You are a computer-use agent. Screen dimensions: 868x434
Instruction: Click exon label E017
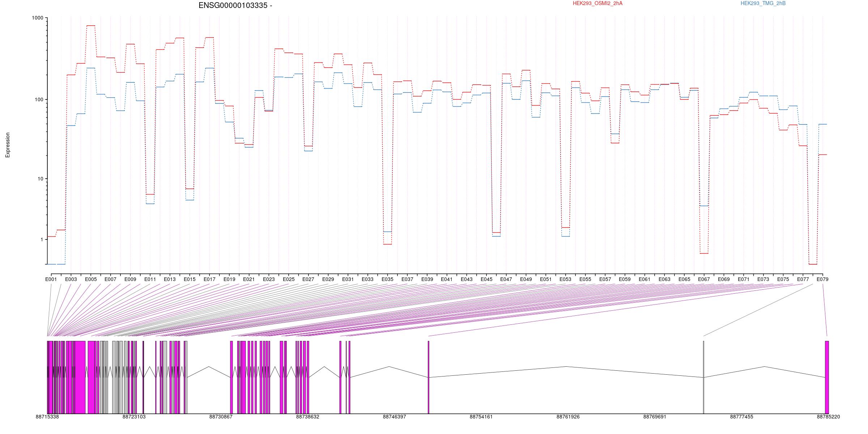point(209,279)
